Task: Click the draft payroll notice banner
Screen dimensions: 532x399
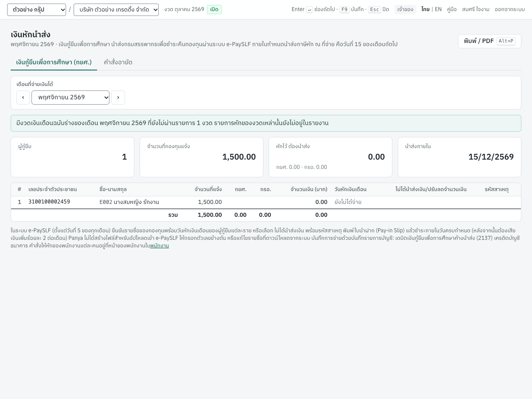Action: (266, 123)
